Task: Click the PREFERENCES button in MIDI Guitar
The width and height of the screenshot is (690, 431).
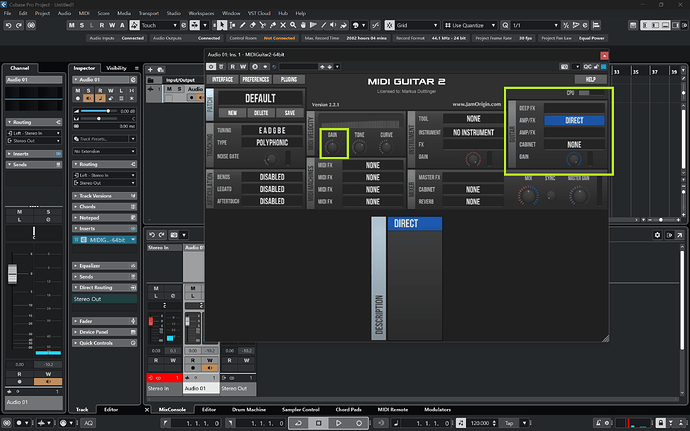Action: [255, 80]
